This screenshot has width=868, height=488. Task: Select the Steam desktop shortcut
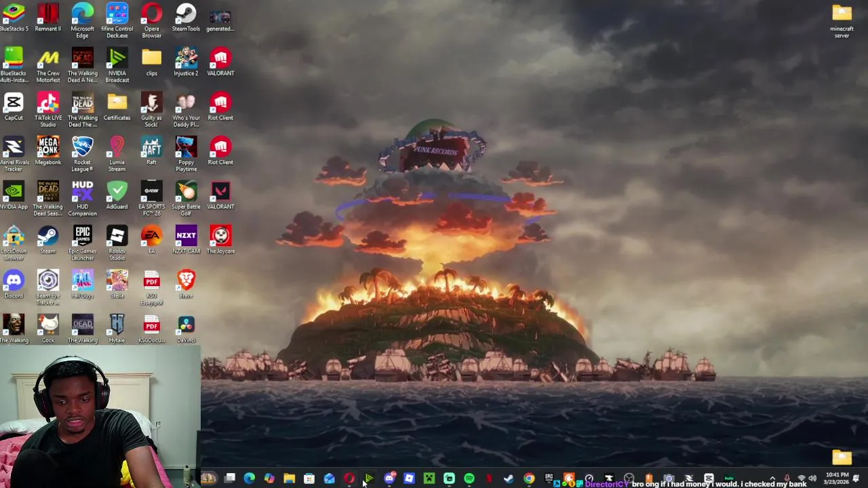point(48,241)
